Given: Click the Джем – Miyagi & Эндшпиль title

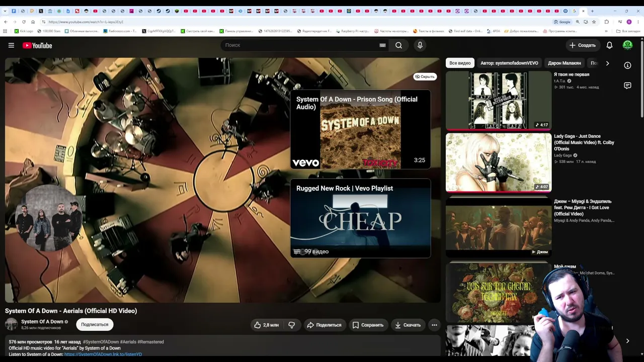Looking at the screenshot, I should click(583, 208).
